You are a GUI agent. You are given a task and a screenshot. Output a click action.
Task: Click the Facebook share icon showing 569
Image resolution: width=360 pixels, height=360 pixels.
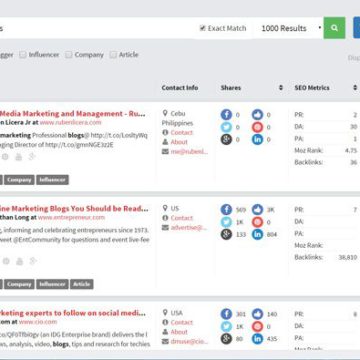(226, 210)
